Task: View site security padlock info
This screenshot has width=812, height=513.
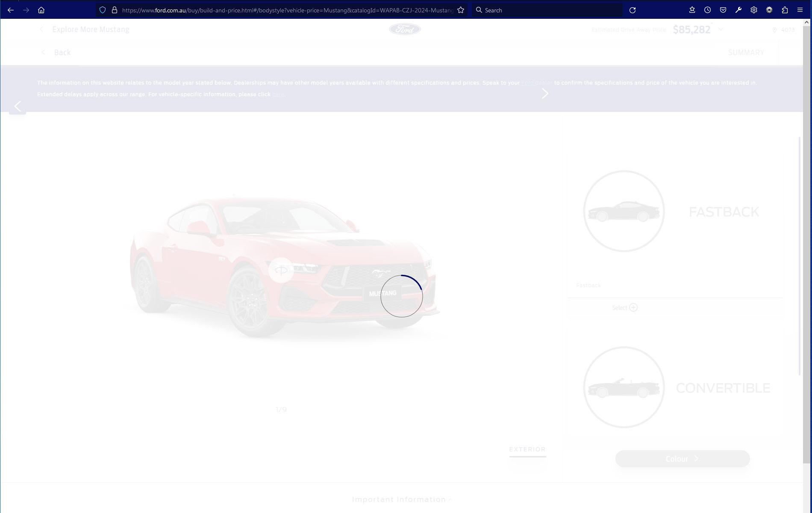Action: [115, 10]
